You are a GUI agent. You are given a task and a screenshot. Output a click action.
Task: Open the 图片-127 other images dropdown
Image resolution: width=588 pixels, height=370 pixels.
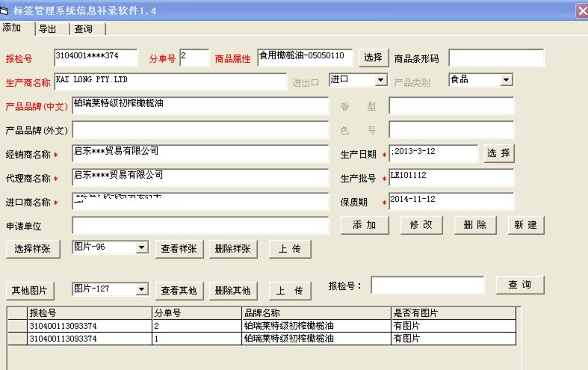[141, 289]
